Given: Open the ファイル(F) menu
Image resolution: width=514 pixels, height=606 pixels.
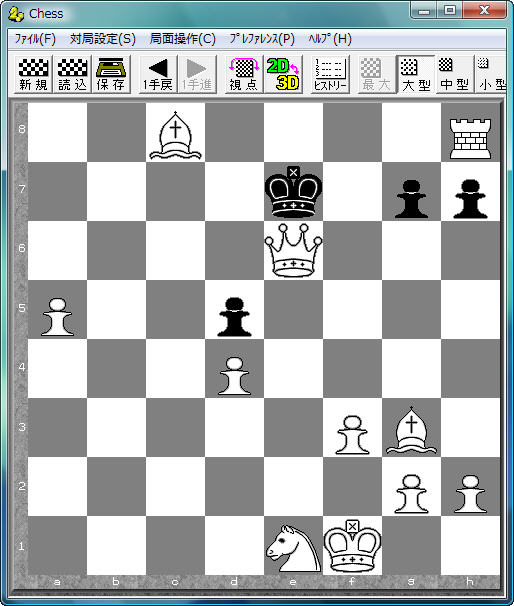Looking at the screenshot, I should point(35,39).
